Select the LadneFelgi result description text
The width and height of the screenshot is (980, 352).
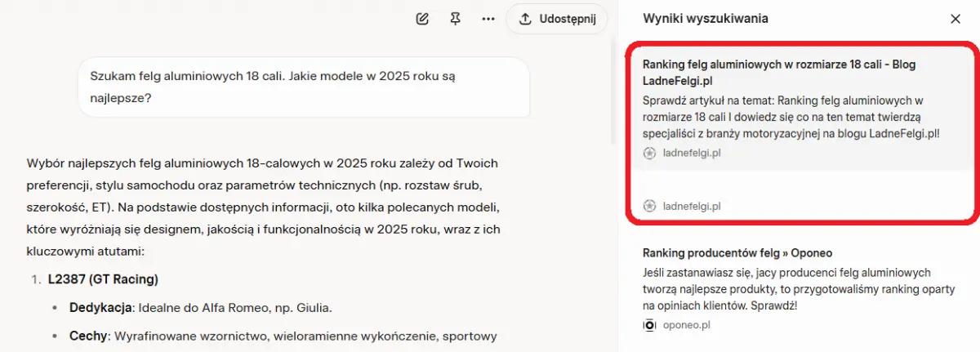click(791, 116)
